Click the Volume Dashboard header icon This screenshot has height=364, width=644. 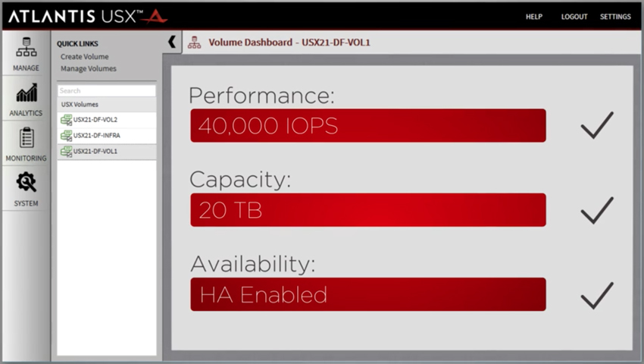click(194, 42)
